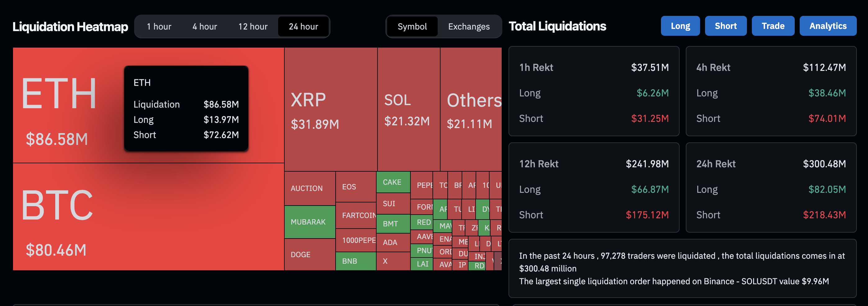Image resolution: width=868 pixels, height=306 pixels.
Task: Select the SOL heatmap block
Action: [x=409, y=109]
